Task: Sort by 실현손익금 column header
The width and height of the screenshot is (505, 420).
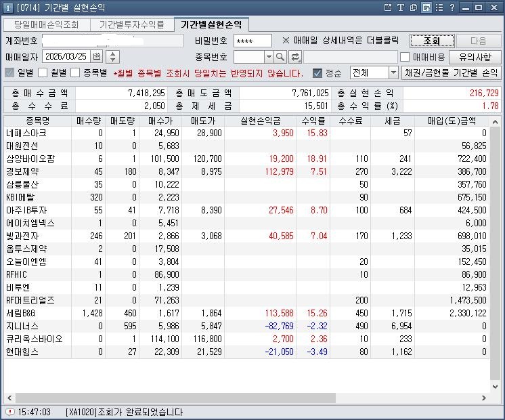Action: 260,121
